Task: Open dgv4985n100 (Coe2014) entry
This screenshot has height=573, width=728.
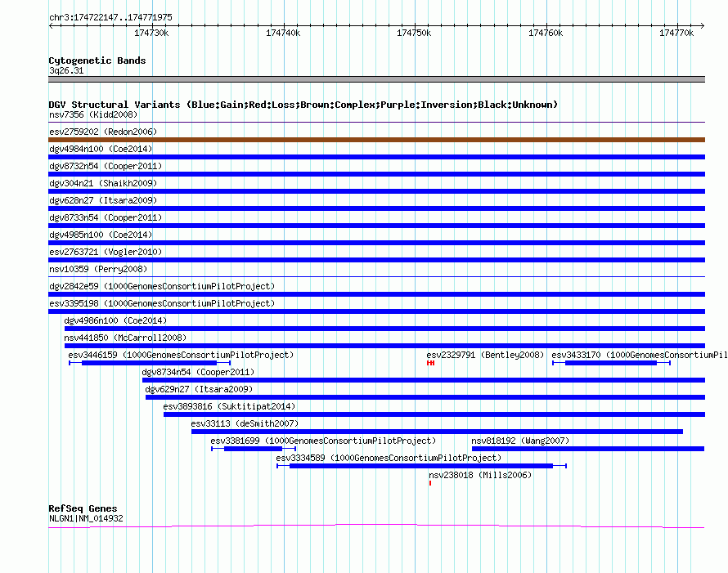Action: click(x=101, y=235)
